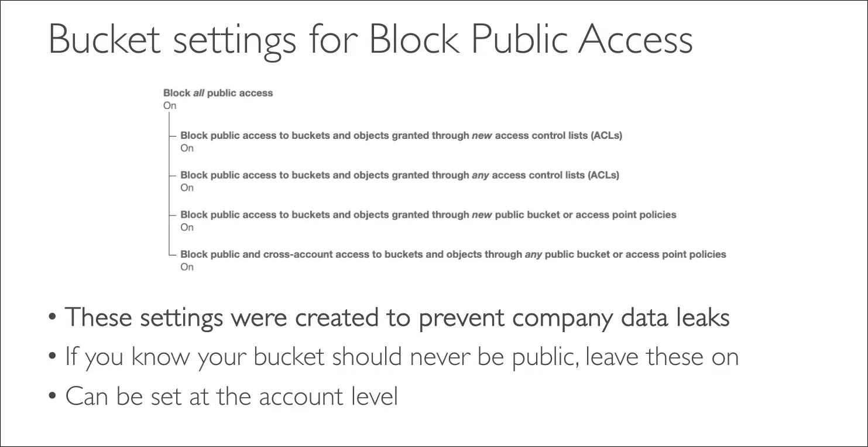This screenshot has width=868, height=447.
Task: Select the any access control lists (ACLs) setting
Action: tap(399, 175)
